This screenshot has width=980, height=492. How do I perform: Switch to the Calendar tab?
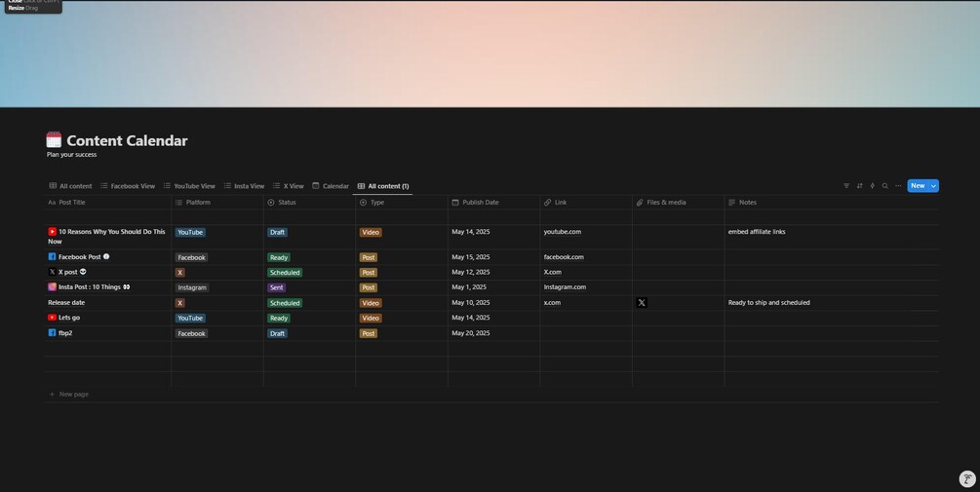331,186
